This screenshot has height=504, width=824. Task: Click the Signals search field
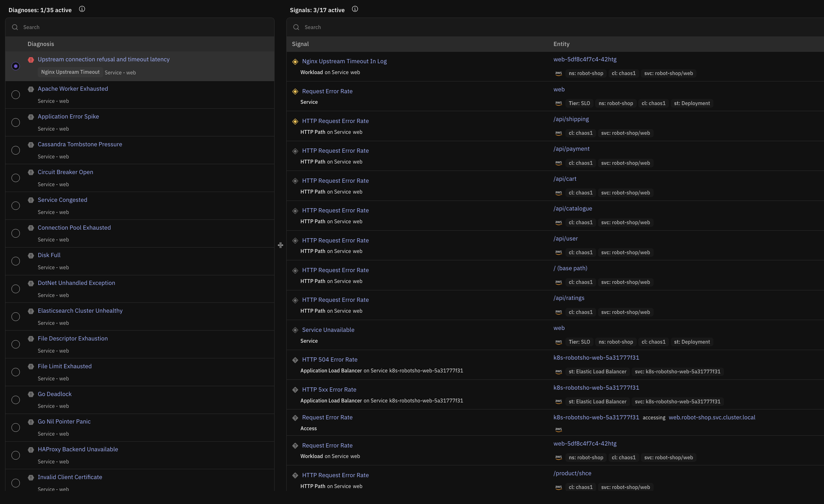pos(555,27)
